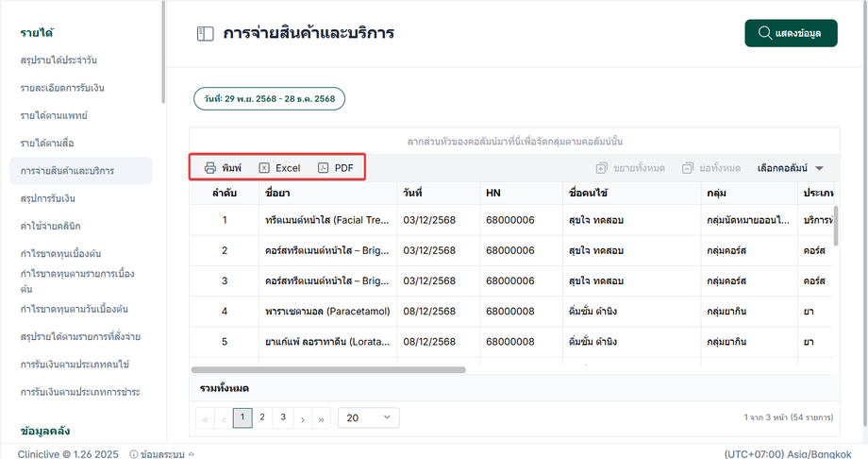Sort by ชื่อคนไข้ column header

631,193
